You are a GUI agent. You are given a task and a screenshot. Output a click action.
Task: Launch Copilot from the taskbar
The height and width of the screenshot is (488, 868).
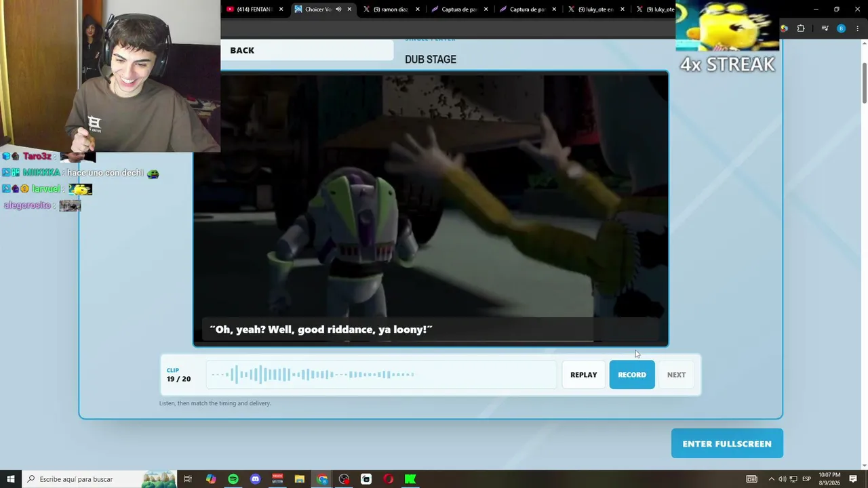pos(211,479)
